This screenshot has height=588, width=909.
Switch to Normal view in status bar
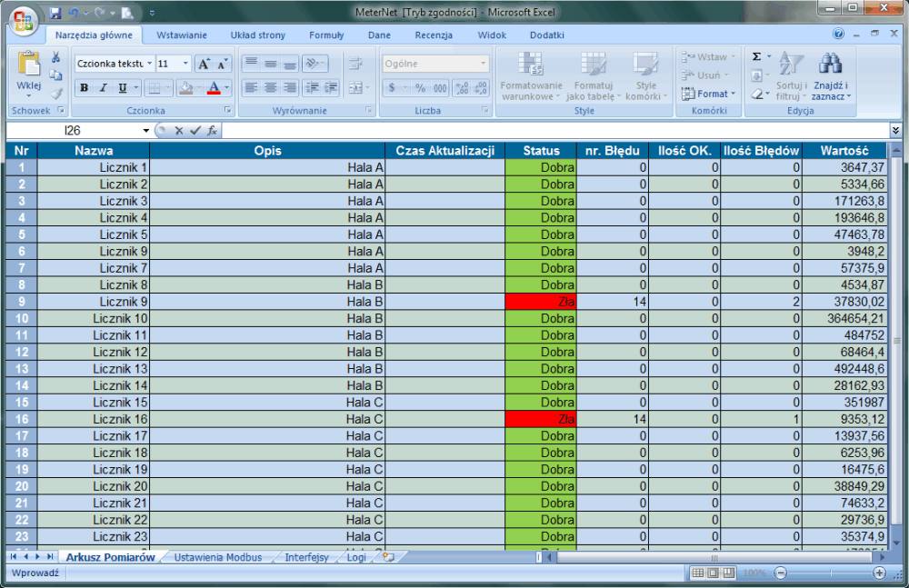[x=698, y=573]
